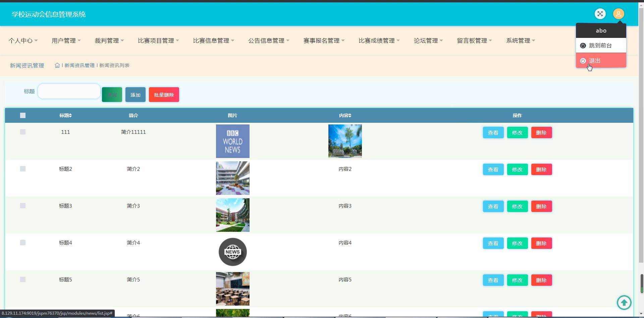644x318 pixels.
Task: Click 修改 for row 标题3
Action: (x=517, y=206)
